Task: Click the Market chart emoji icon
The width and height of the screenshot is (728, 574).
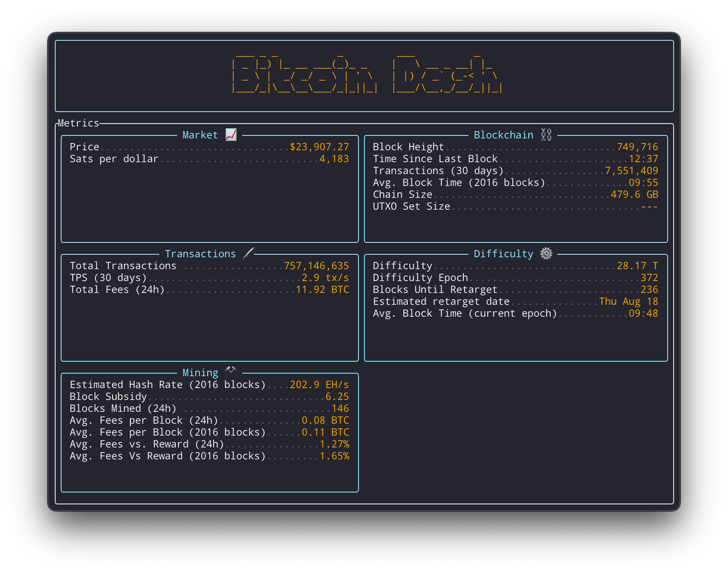Action: pos(231,135)
